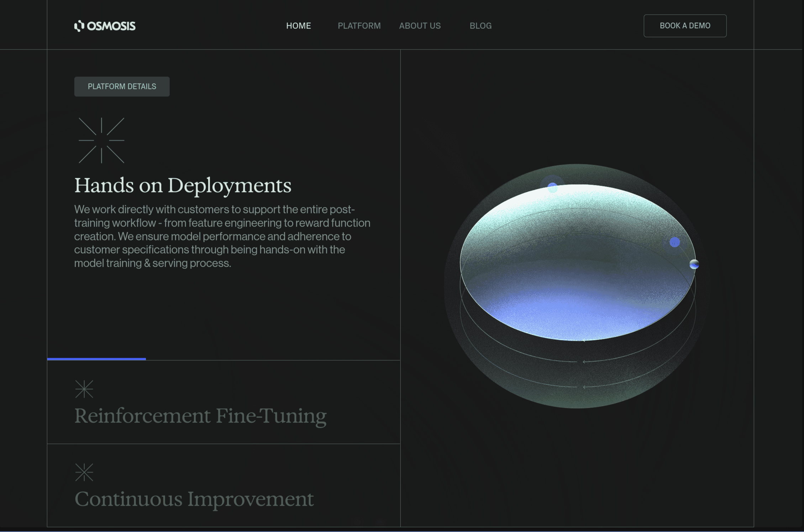Go to the ABOUT US page

(420, 26)
